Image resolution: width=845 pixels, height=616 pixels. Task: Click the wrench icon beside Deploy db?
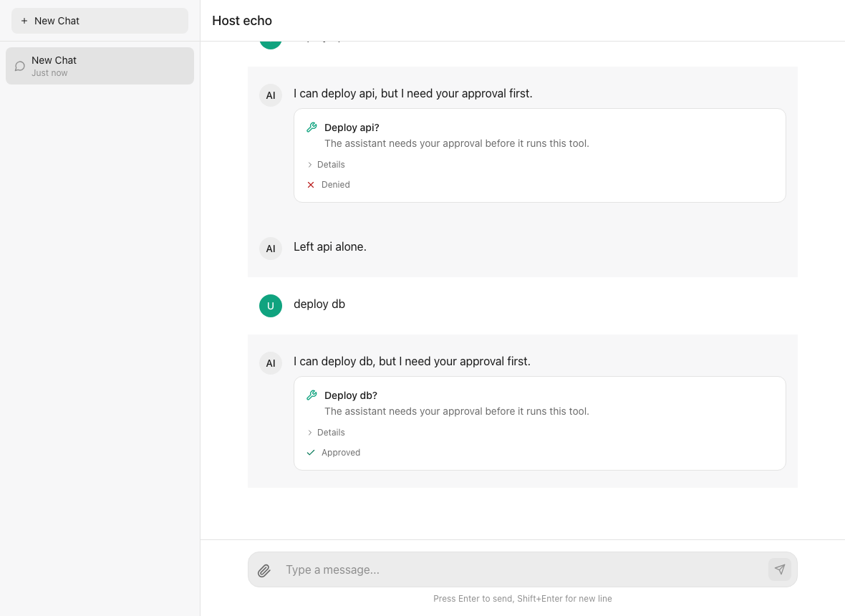click(x=312, y=395)
